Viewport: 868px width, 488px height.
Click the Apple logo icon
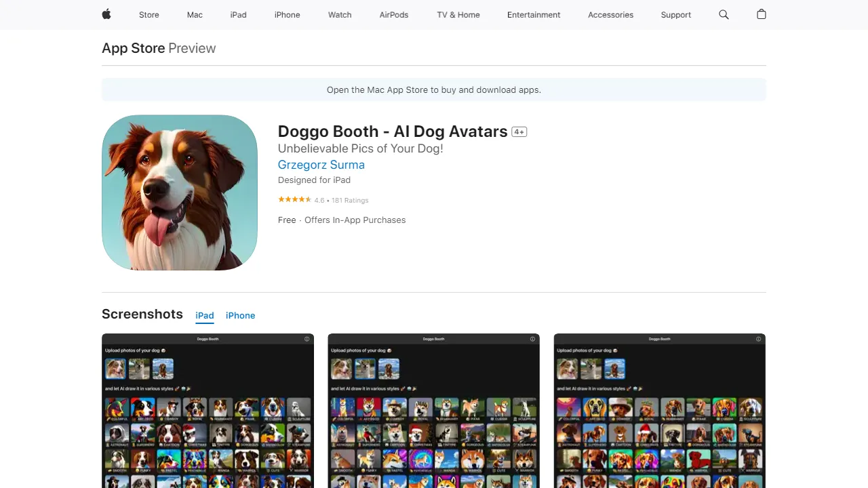tap(106, 14)
